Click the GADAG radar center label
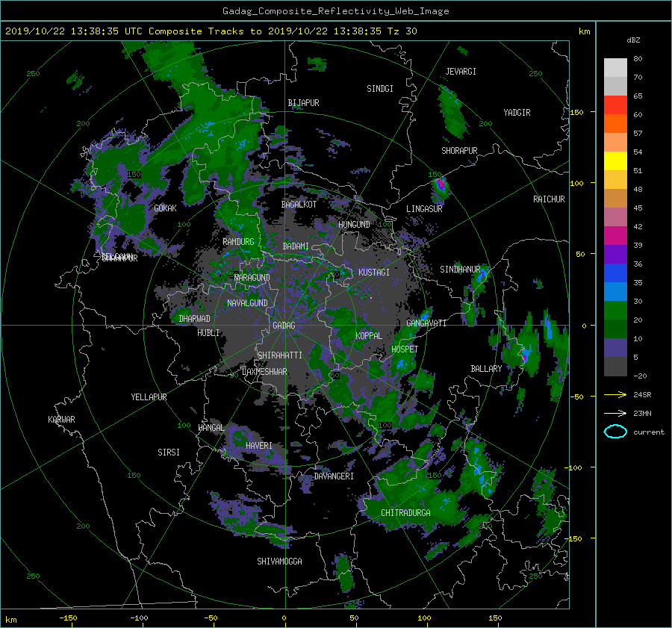 [x=284, y=326]
